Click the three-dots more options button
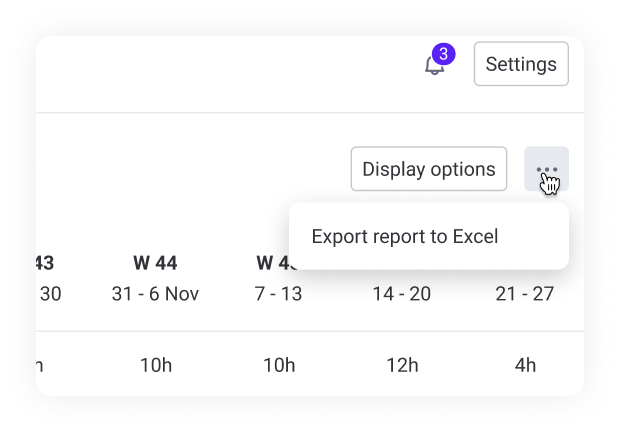The width and height of the screenshot is (620, 432). point(546,169)
